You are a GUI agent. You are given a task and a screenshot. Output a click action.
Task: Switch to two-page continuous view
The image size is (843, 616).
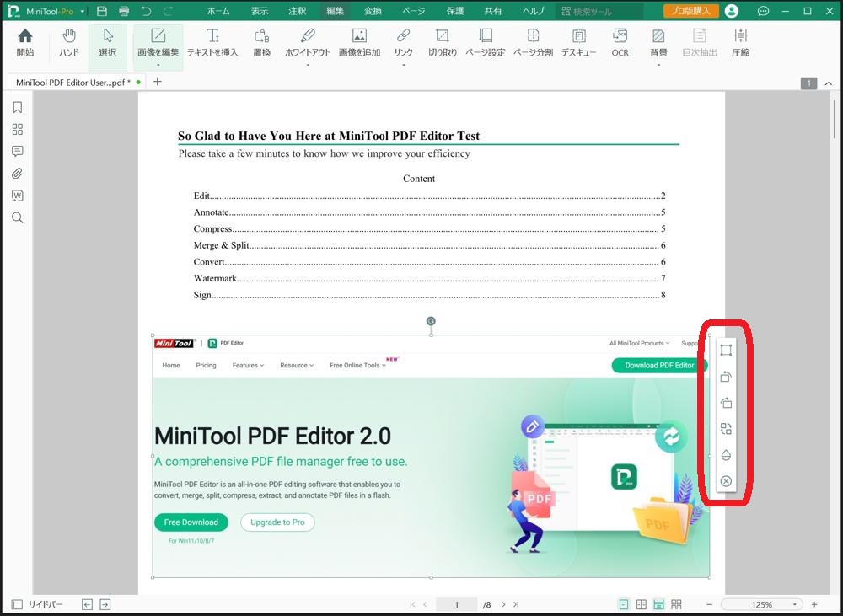click(676, 604)
